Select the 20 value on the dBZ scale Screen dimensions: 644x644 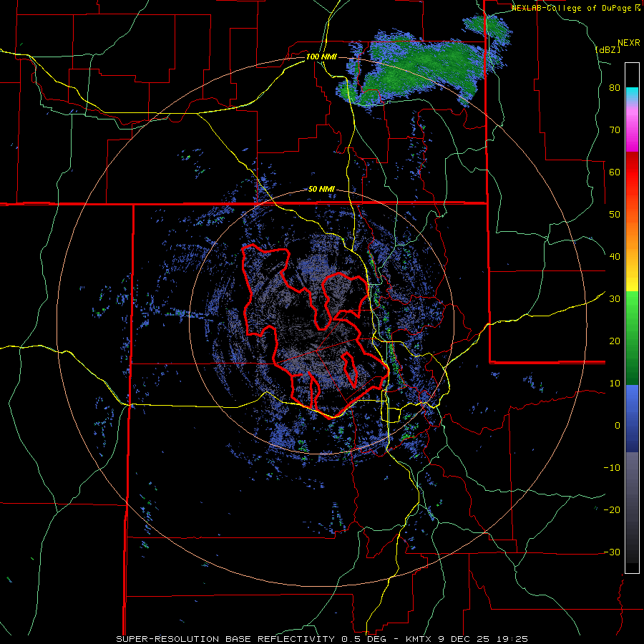pos(615,341)
